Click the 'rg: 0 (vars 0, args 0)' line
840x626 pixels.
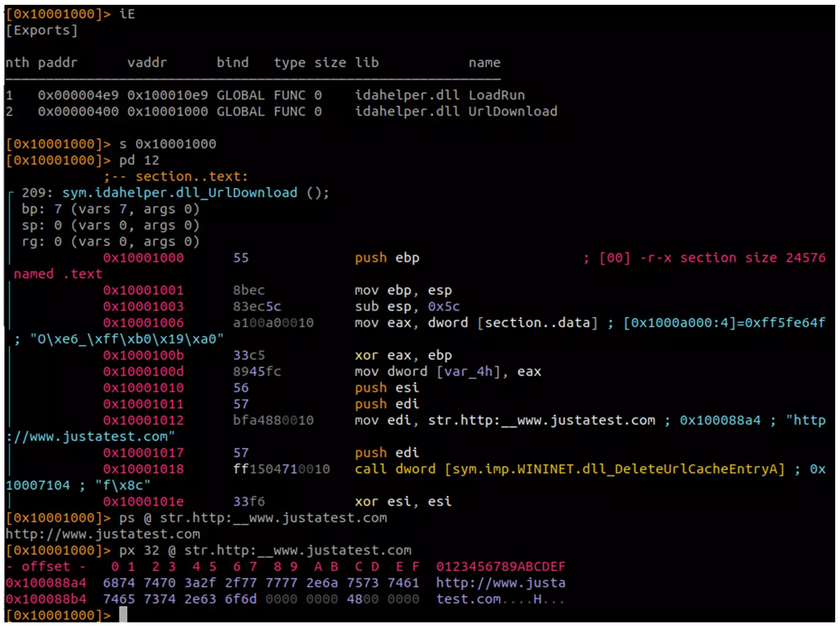point(110,241)
